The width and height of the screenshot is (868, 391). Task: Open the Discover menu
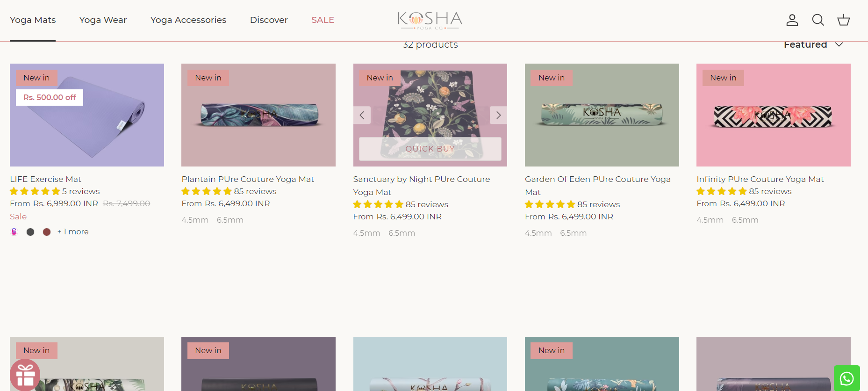point(269,20)
